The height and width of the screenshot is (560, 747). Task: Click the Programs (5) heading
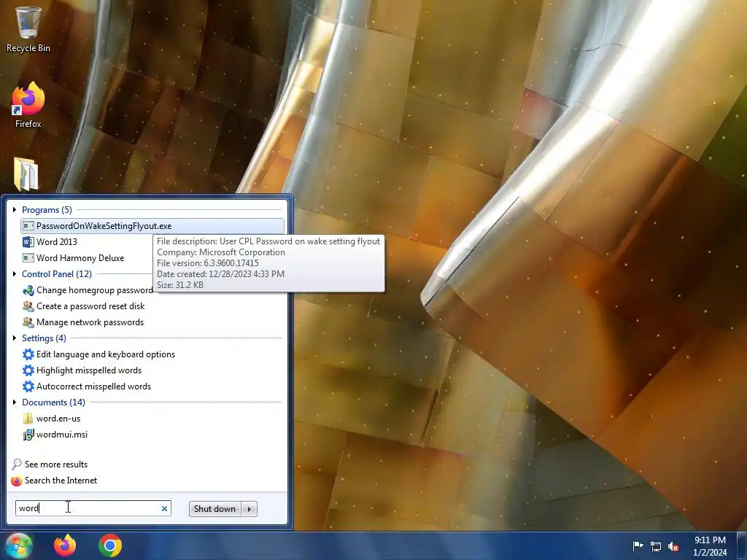tap(47, 210)
